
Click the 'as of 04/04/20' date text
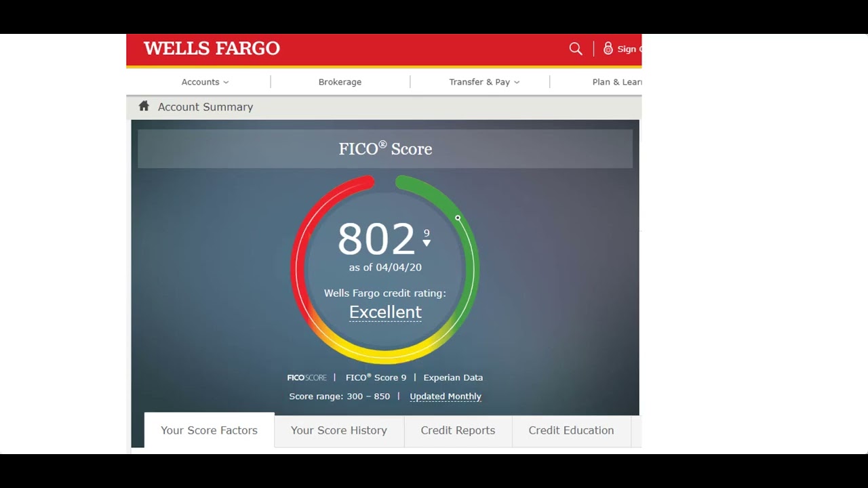tap(385, 268)
